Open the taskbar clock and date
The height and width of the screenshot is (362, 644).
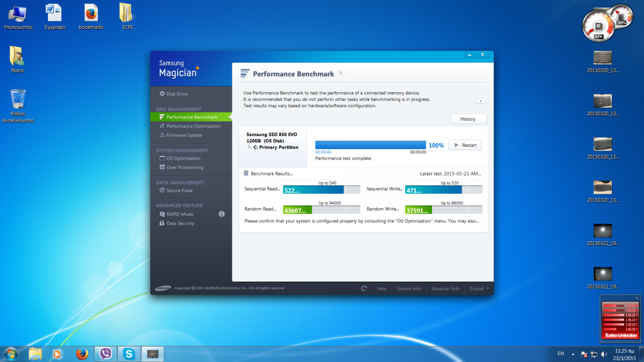pos(624,354)
